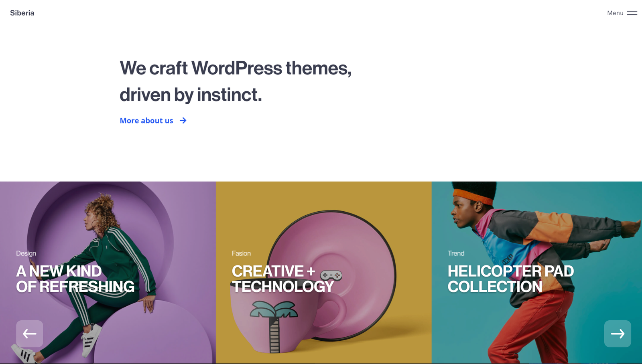The width and height of the screenshot is (642, 364).
Task: Click the We craft WordPress themes headline
Action: point(236,81)
